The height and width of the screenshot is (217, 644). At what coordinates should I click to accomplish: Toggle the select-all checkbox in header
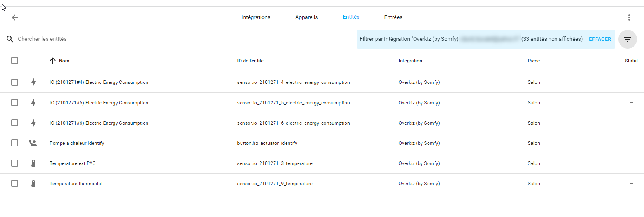point(15,61)
